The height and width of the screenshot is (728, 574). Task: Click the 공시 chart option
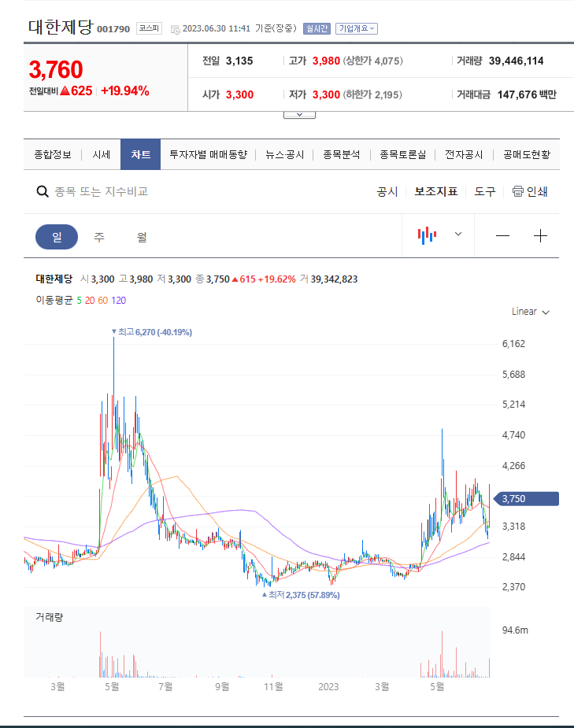387,191
